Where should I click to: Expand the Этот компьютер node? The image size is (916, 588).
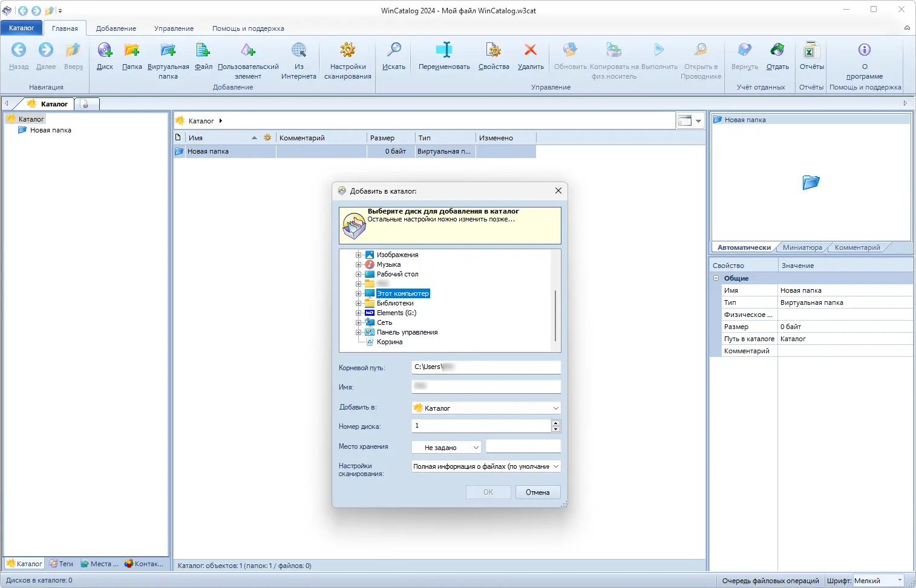359,293
